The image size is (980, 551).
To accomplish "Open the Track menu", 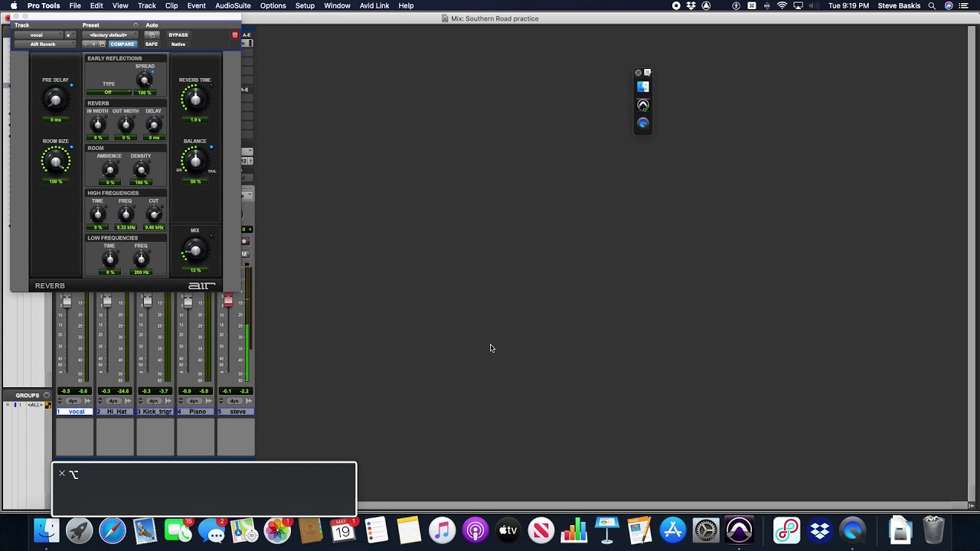I will pos(147,5).
